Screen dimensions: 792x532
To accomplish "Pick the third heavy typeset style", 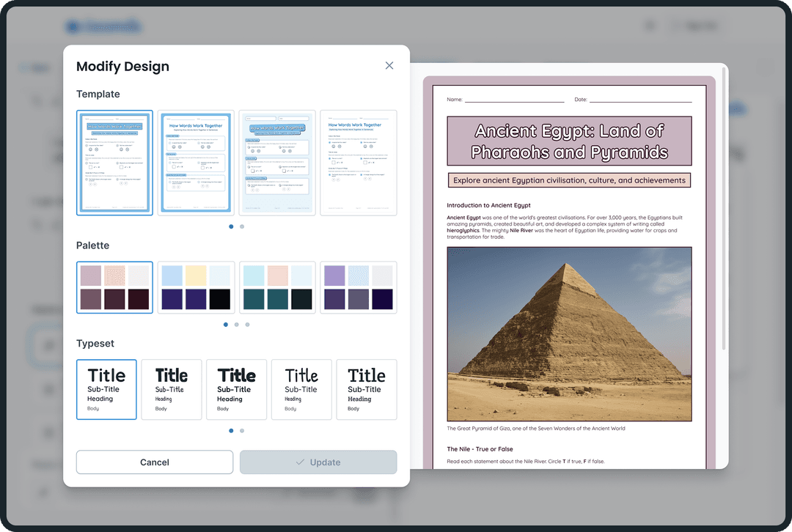I will (x=236, y=389).
